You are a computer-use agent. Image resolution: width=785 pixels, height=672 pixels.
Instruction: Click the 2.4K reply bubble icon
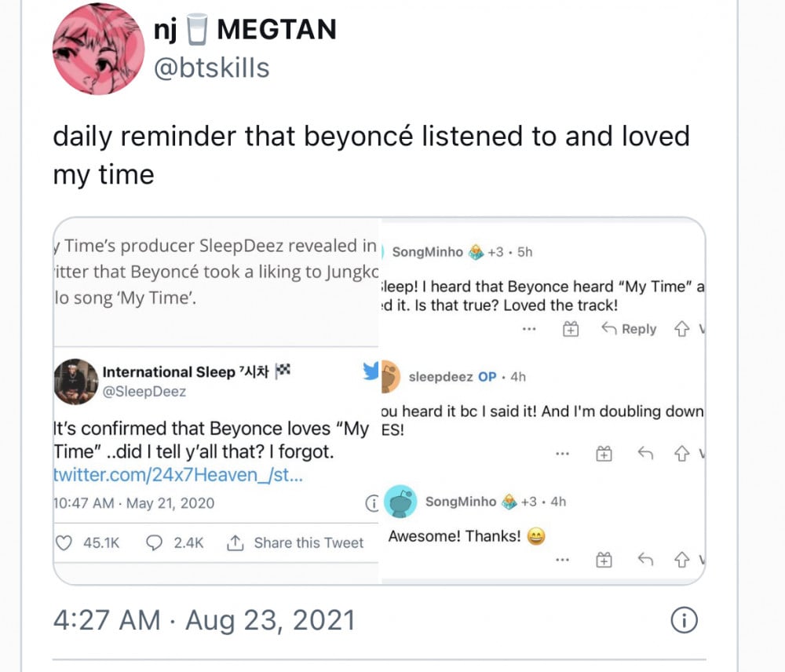pyautogui.click(x=155, y=542)
